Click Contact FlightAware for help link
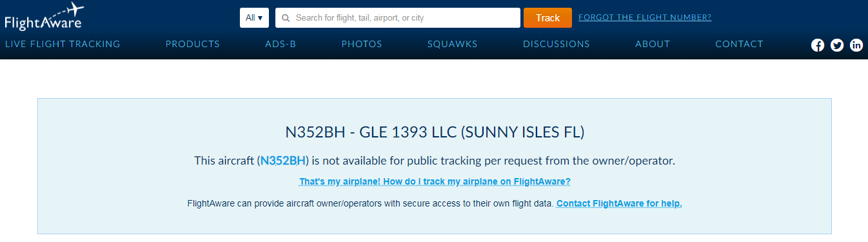This screenshot has height=242, width=868. [619, 203]
